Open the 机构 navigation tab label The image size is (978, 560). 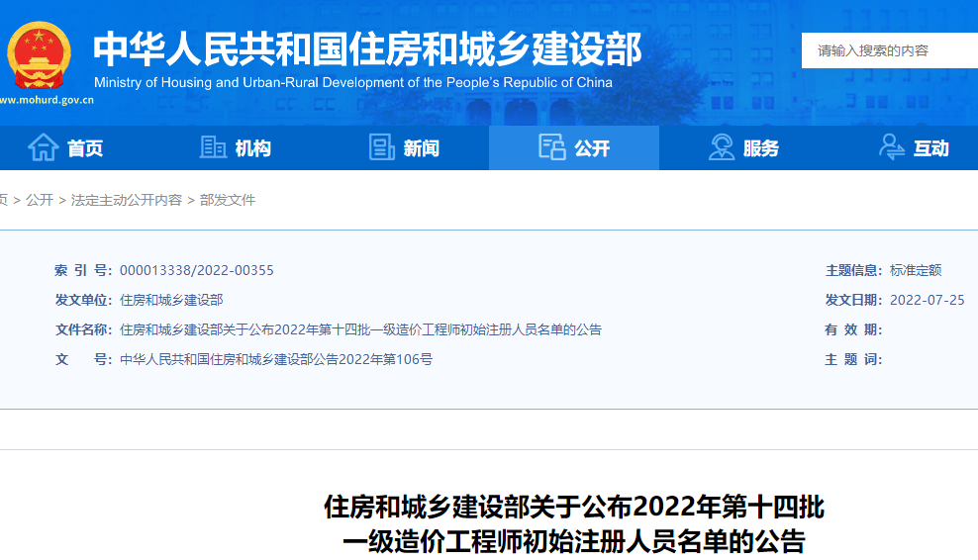(253, 148)
